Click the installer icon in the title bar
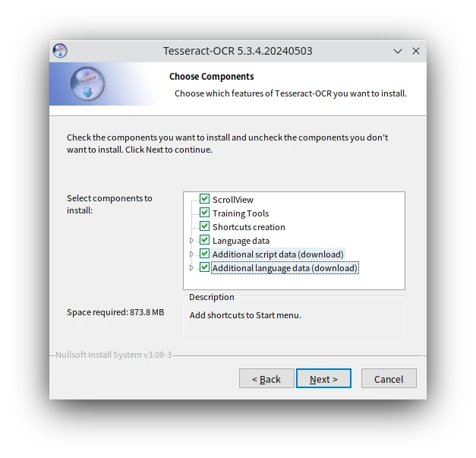Screen dimensions: 476x458 click(60, 51)
